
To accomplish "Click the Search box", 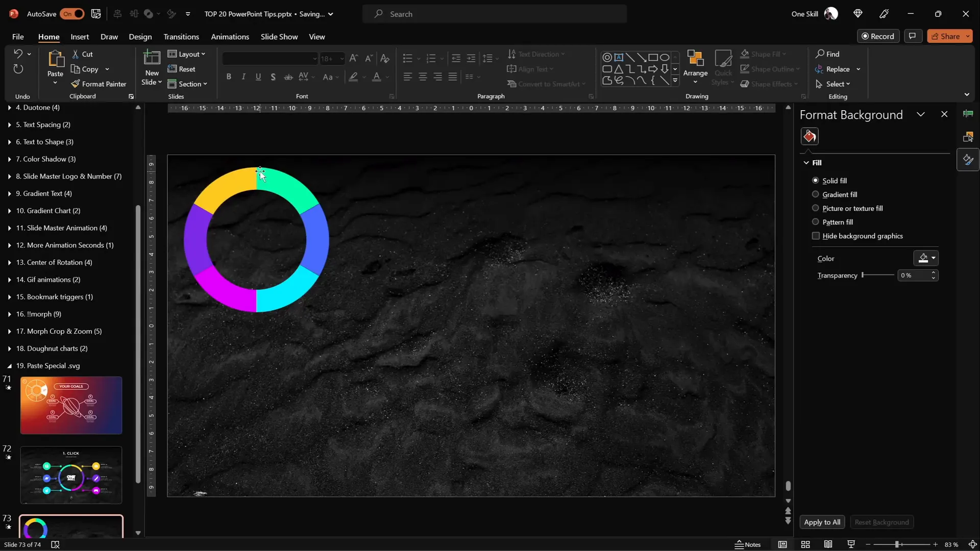I will click(494, 14).
